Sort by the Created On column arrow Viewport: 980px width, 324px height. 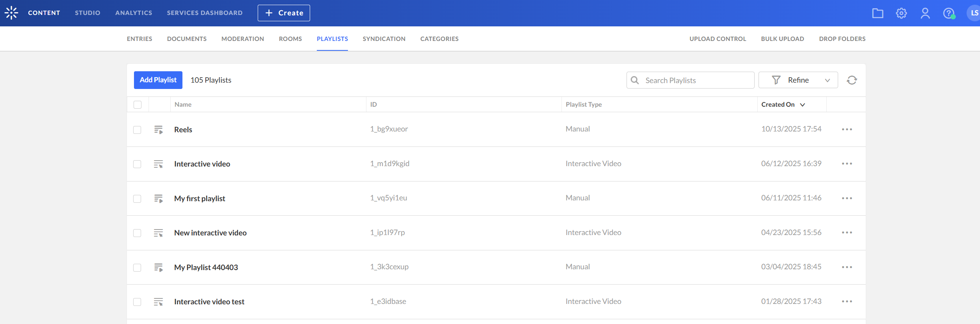click(x=803, y=105)
